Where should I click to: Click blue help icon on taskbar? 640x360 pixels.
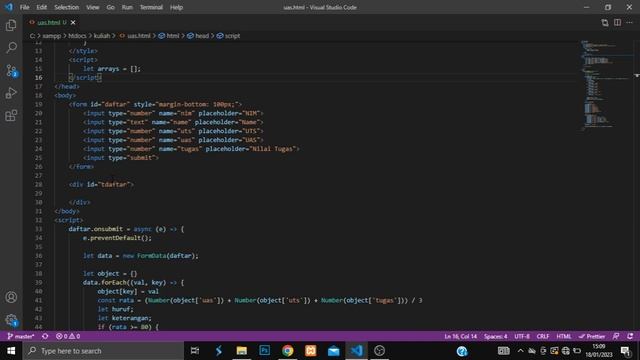point(462,351)
